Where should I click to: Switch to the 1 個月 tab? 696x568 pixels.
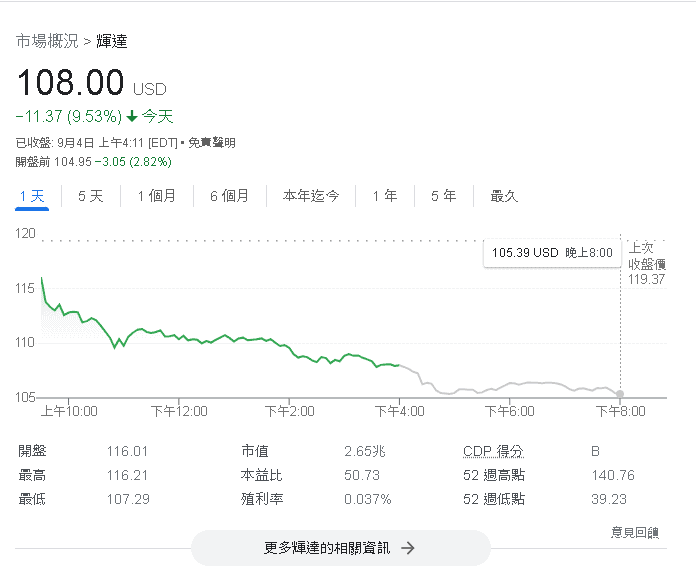[x=156, y=196]
